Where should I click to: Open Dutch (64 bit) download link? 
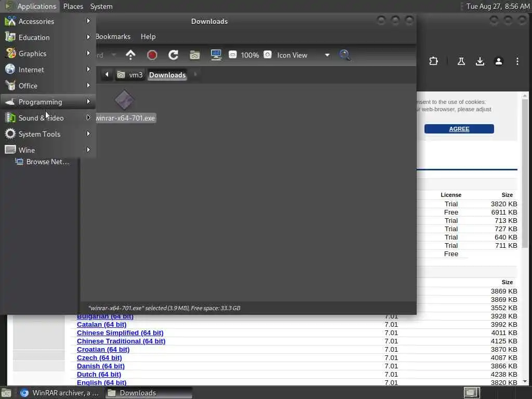99,375
